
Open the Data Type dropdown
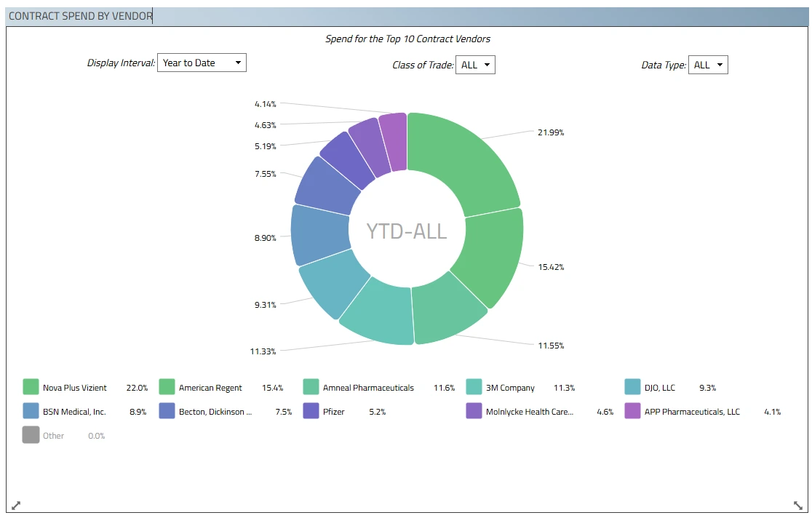point(708,65)
